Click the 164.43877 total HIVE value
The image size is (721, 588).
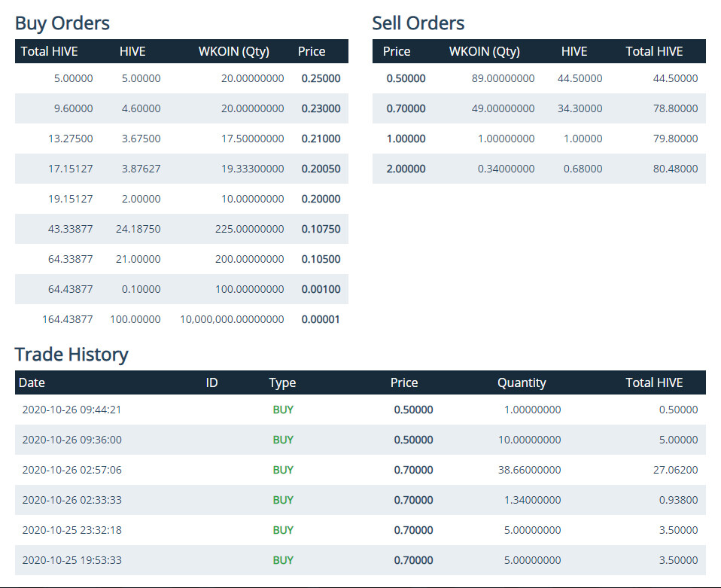click(68, 319)
